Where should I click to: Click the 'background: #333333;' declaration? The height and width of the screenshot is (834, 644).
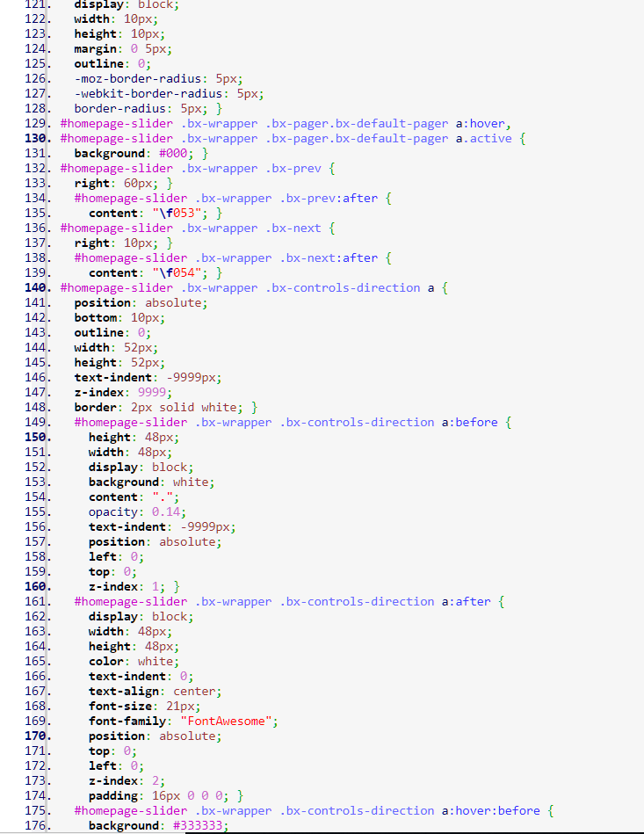coord(158,826)
